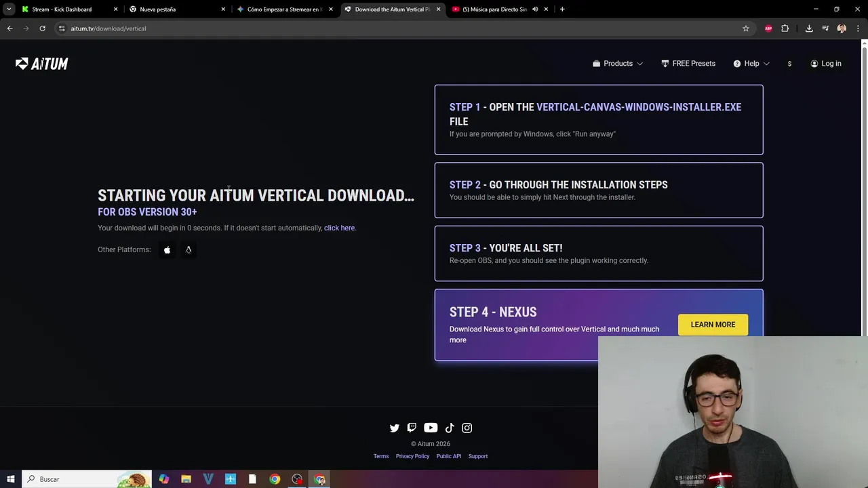
Task: Click the 'click here' download link
Action: (x=339, y=228)
